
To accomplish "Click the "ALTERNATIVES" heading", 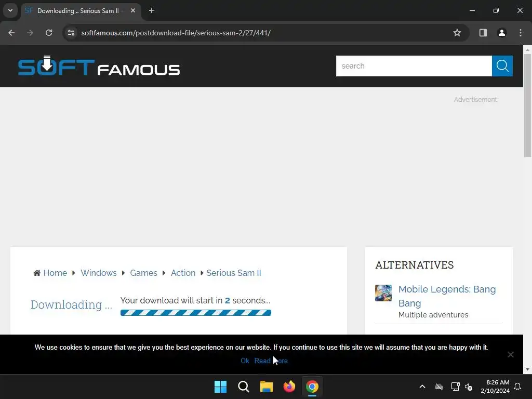I will pyautogui.click(x=414, y=265).
